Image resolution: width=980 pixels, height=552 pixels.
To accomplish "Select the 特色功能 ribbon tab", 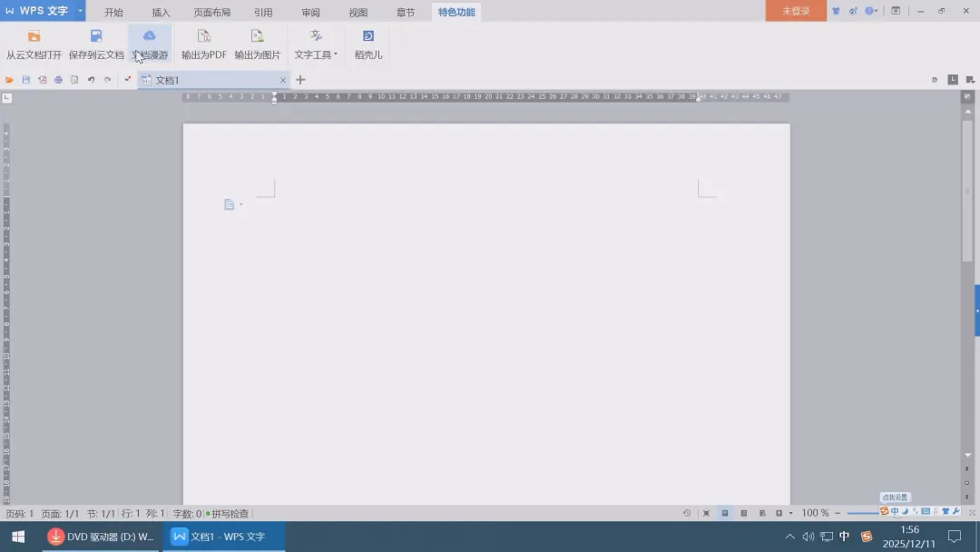I will pyautogui.click(x=456, y=12).
